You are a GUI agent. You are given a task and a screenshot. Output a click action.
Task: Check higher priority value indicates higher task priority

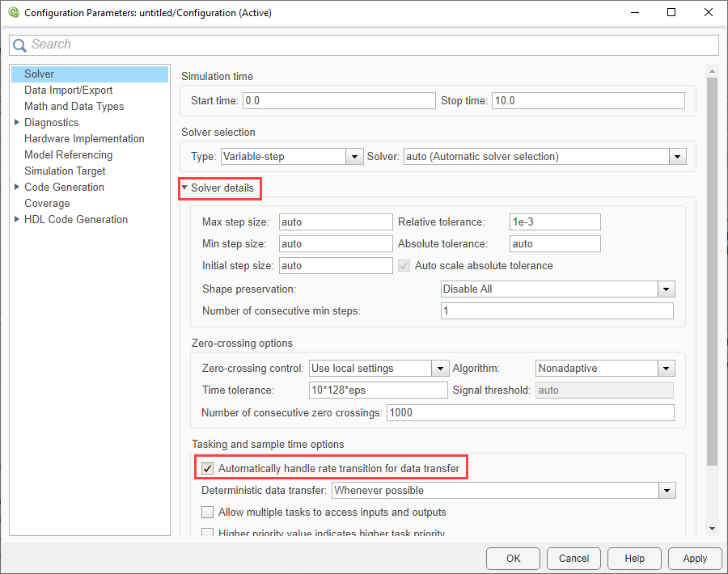tap(208, 532)
